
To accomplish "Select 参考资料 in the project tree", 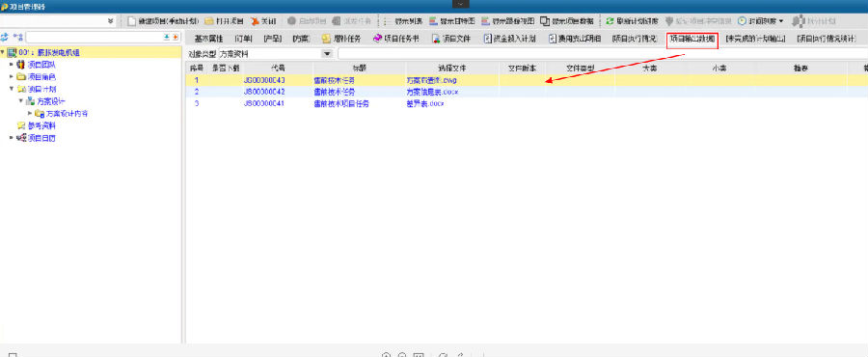I will [x=41, y=125].
